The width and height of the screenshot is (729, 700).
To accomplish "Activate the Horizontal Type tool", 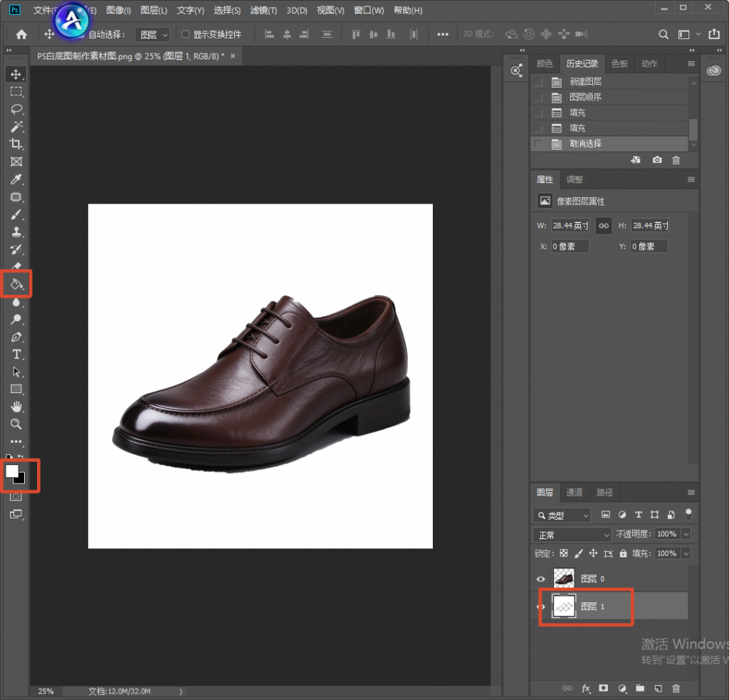I will (16, 355).
